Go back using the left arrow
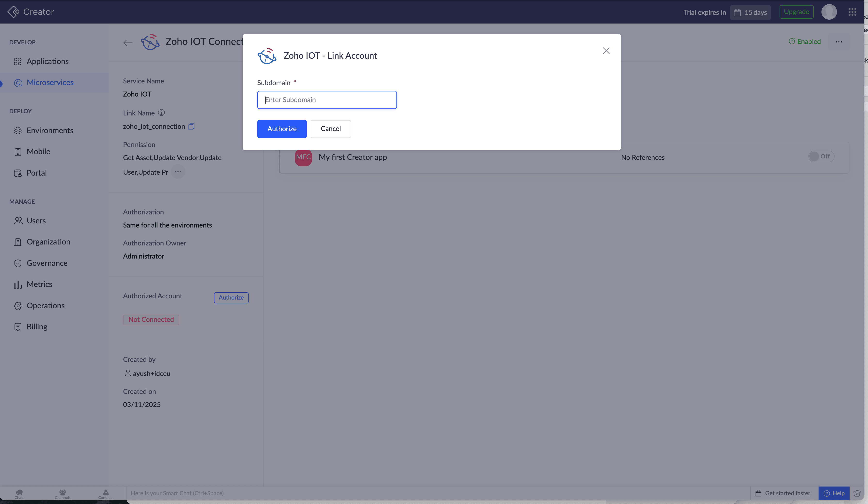This screenshot has width=868, height=504. click(x=128, y=43)
